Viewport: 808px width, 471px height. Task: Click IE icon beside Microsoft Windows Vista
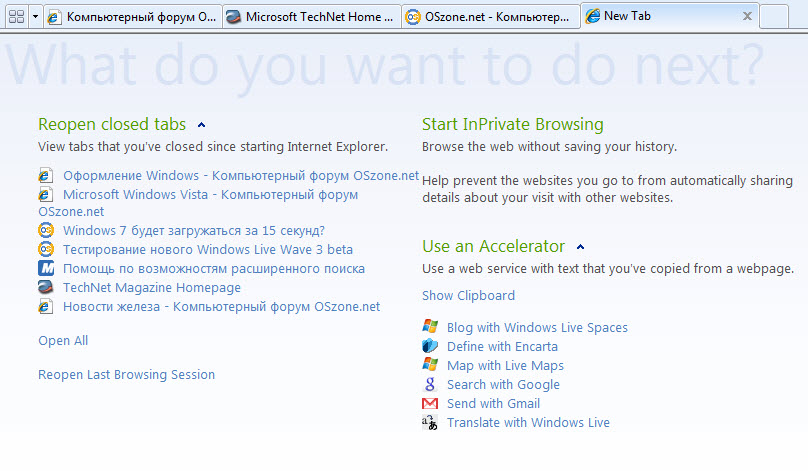[46, 195]
